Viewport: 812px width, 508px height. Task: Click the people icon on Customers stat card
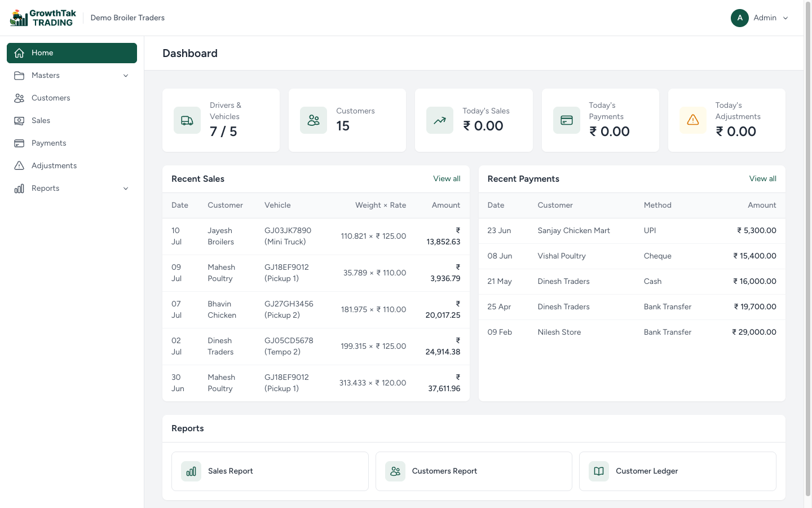click(314, 120)
